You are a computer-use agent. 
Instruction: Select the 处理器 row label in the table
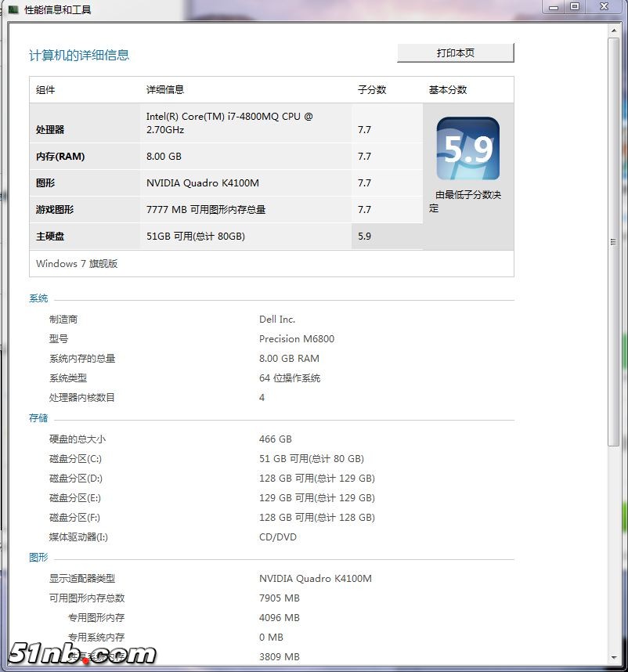pos(50,130)
